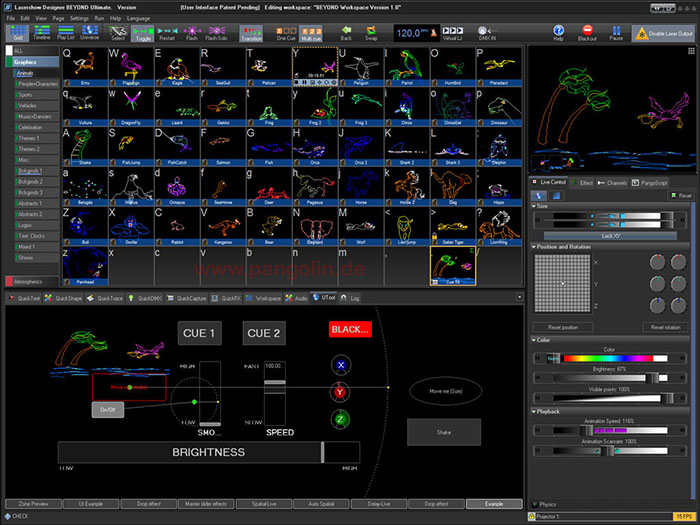
Task: Click the green Z axis circle
Action: coord(340,419)
